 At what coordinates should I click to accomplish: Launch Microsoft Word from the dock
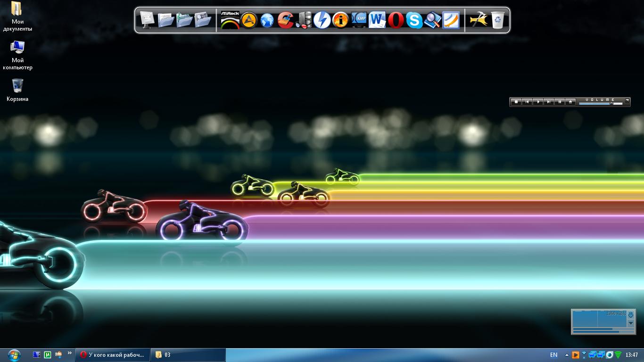377,20
